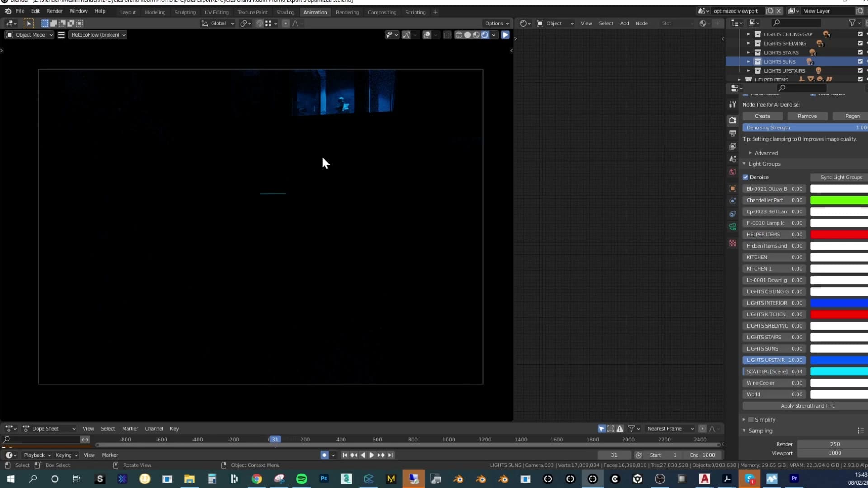The image size is (868, 488).
Task: Click the green Chandellier Part color swatch
Action: [x=839, y=200]
